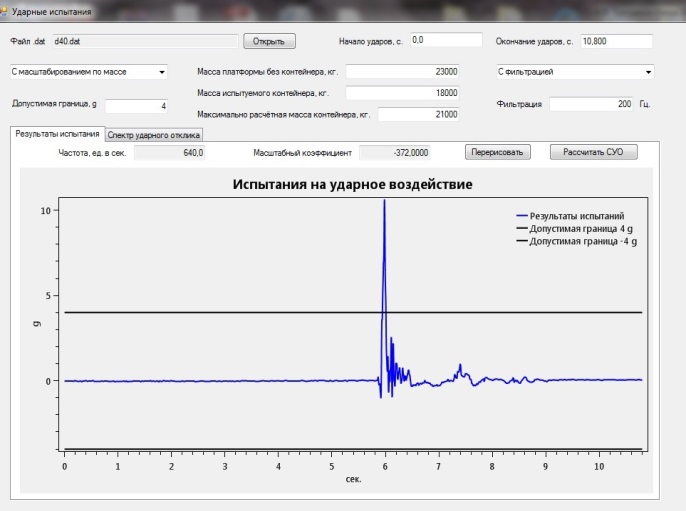This screenshot has width=686, height=511.
Task: Click the Масштабный коэффициент value box
Action: (x=395, y=153)
